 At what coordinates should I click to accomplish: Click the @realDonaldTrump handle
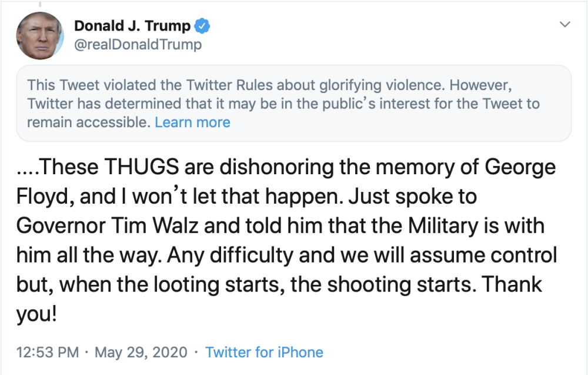138,45
